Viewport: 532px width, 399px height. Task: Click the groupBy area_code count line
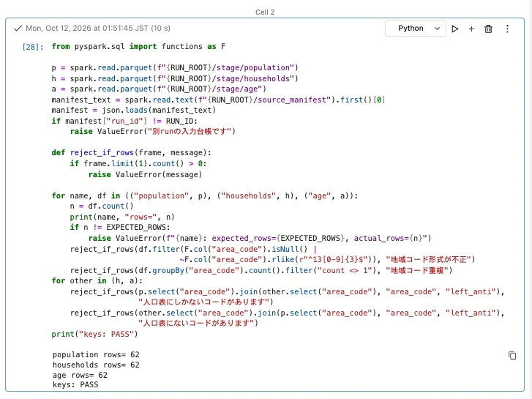coord(261,270)
